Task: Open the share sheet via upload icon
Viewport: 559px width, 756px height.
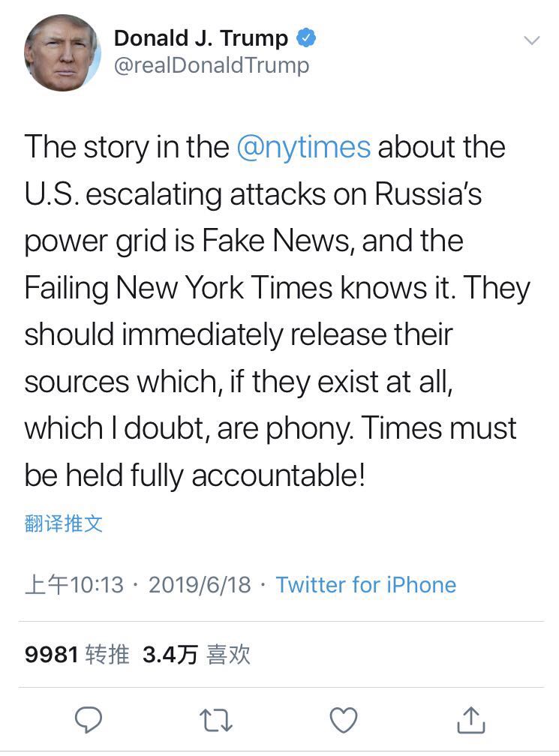Action: (x=470, y=720)
